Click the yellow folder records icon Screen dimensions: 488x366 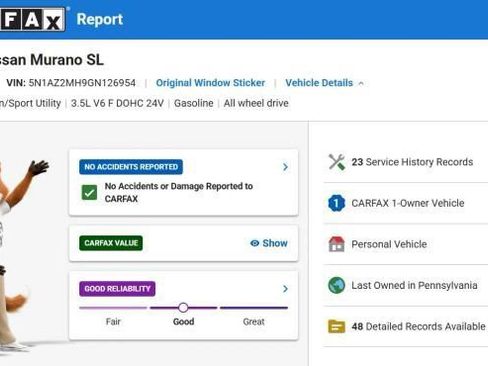click(x=337, y=326)
